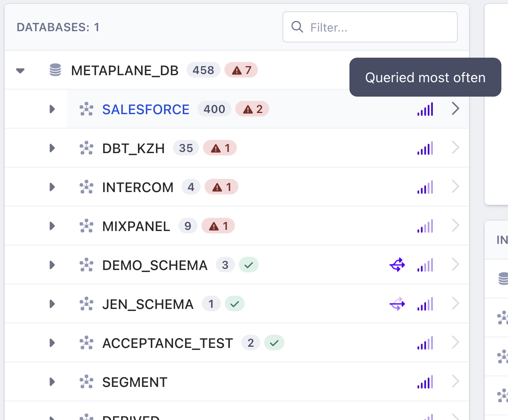This screenshot has height=420, width=508.
Task: Expand the SALESFORCE schema triangle
Action: click(x=52, y=109)
